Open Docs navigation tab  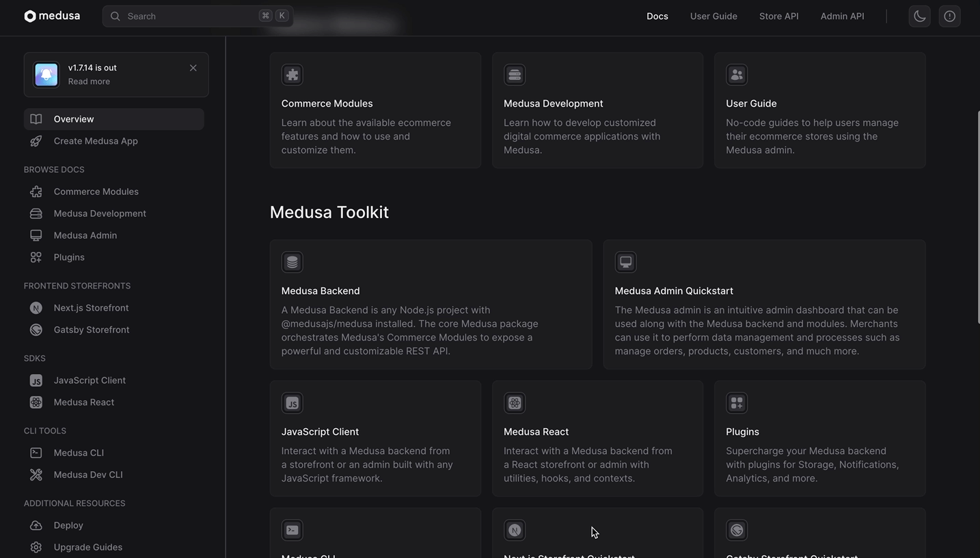[x=657, y=16]
